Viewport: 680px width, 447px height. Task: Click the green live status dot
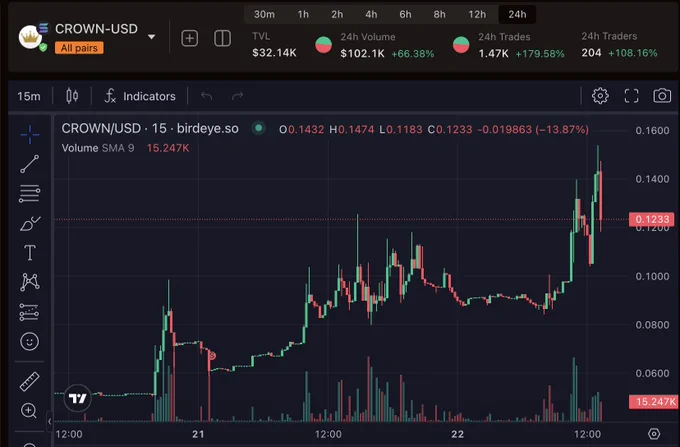[258, 128]
